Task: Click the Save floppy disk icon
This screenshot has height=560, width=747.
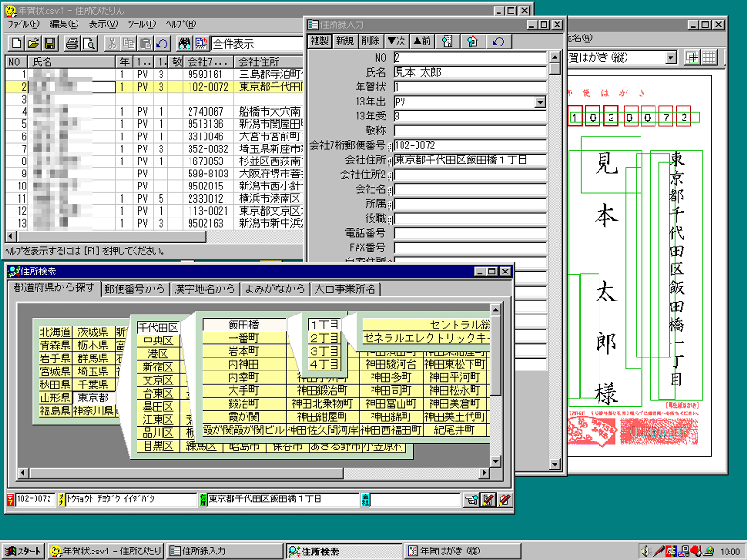Action: [50, 44]
